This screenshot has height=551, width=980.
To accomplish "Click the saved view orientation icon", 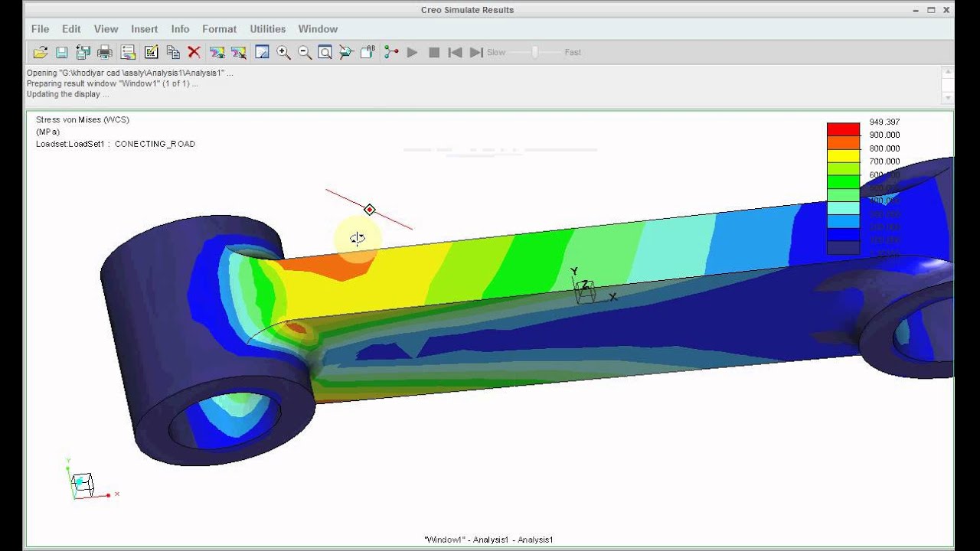I will (x=346, y=52).
